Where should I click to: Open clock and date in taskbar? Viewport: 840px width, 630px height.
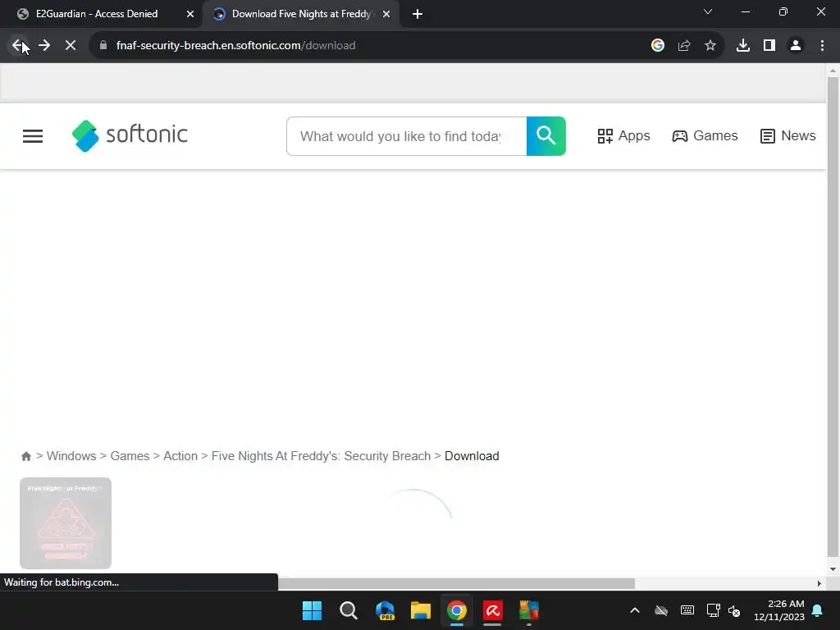(x=779, y=610)
